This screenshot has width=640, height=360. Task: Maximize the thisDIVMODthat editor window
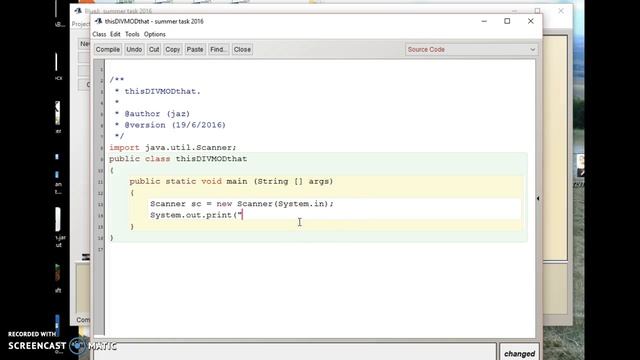point(507,21)
